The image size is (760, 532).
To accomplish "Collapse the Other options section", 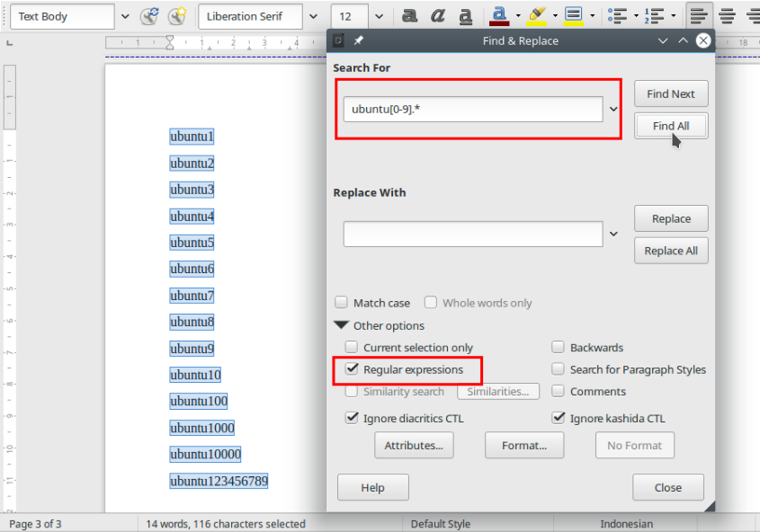I will click(x=341, y=325).
